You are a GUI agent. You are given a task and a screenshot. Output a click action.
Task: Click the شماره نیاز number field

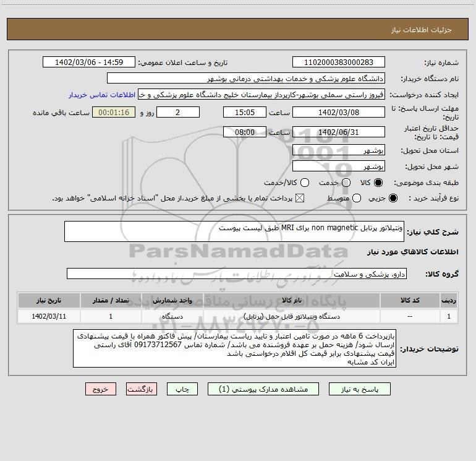pos(339,62)
